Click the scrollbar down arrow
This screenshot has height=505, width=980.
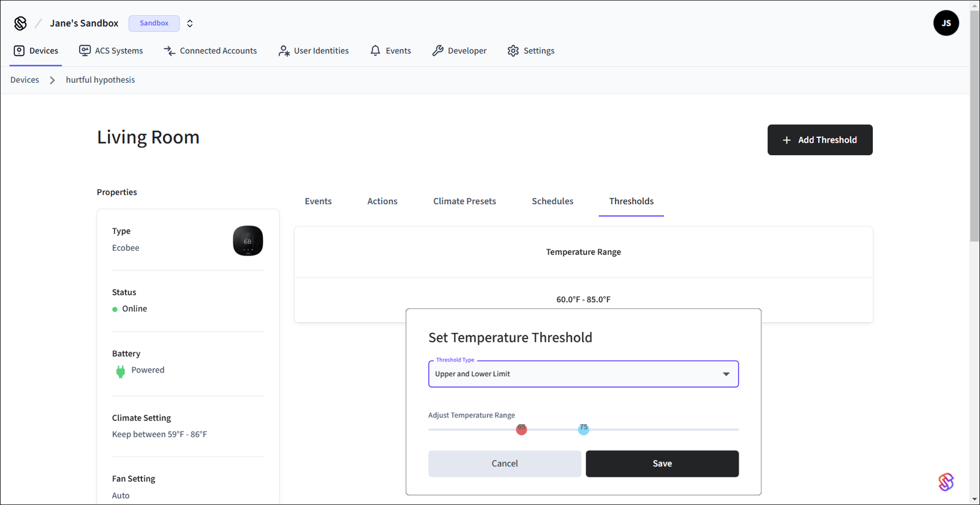click(974, 499)
